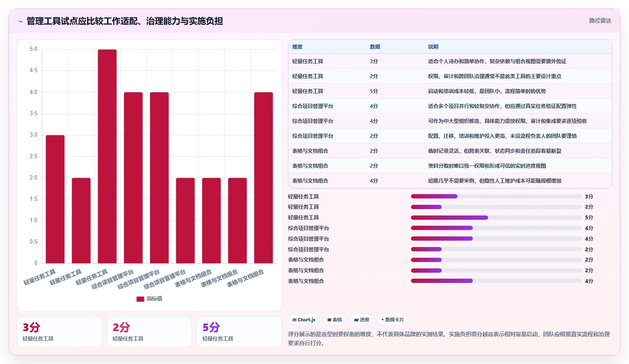Viewport: 629px width, 364px height.
Task: Toggle the 指标值 legend swatch
Action: 140,299
